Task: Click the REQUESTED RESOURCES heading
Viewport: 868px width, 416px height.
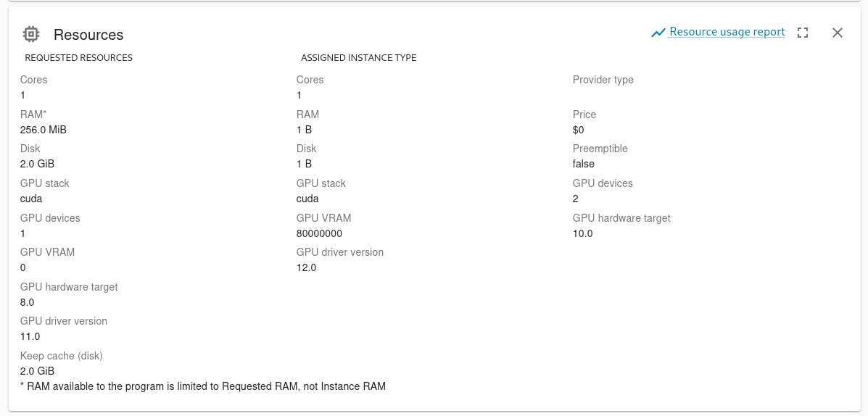Action: pyautogui.click(x=78, y=57)
